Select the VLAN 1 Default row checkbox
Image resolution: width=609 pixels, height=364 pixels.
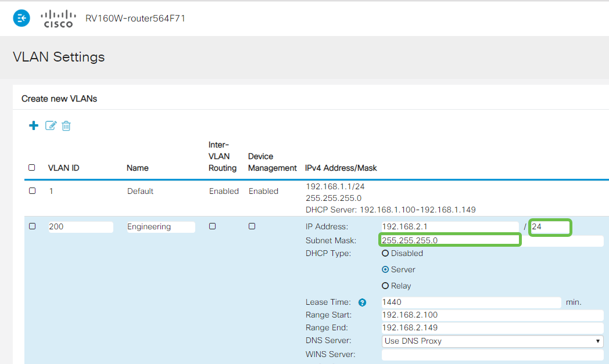pyautogui.click(x=32, y=190)
